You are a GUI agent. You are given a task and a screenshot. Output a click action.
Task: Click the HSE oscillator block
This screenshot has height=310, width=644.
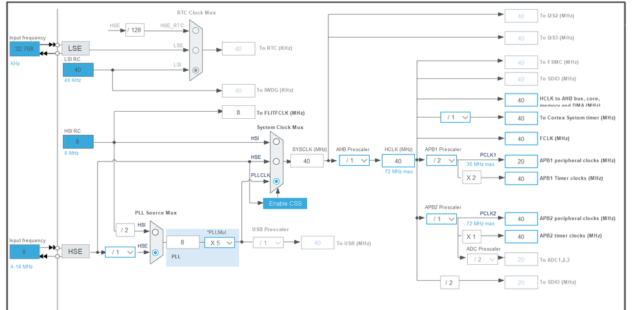pos(75,251)
